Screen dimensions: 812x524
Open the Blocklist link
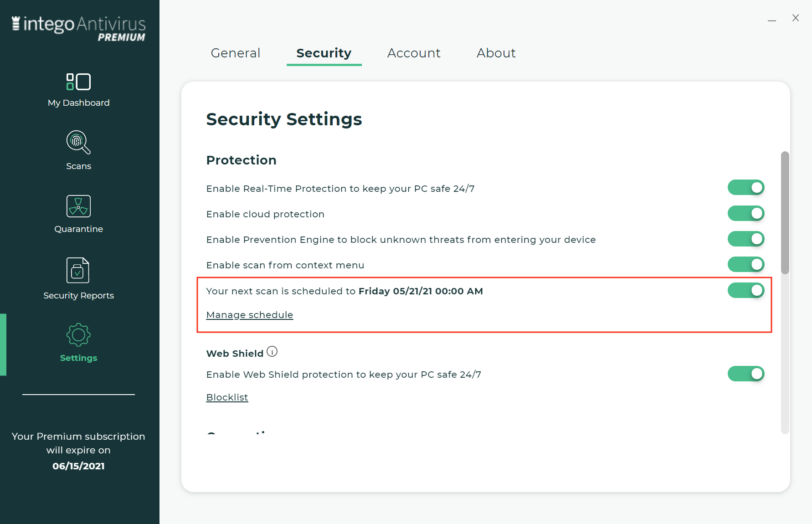point(227,397)
